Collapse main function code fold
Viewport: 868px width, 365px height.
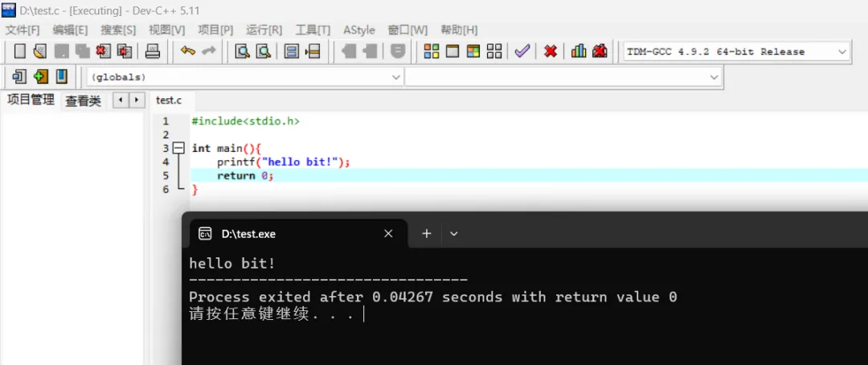pyautogui.click(x=178, y=148)
